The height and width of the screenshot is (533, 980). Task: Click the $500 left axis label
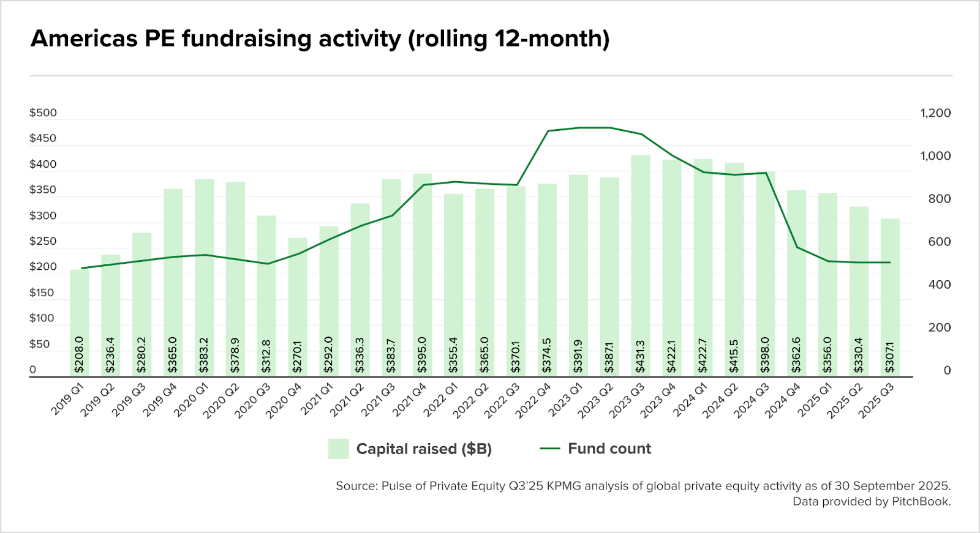point(43,113)
